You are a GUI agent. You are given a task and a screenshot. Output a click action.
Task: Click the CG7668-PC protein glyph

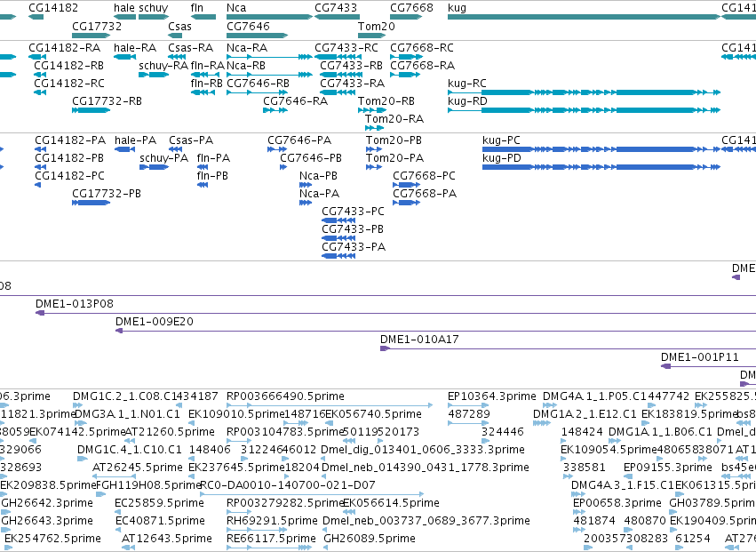[x=407, y=185]
